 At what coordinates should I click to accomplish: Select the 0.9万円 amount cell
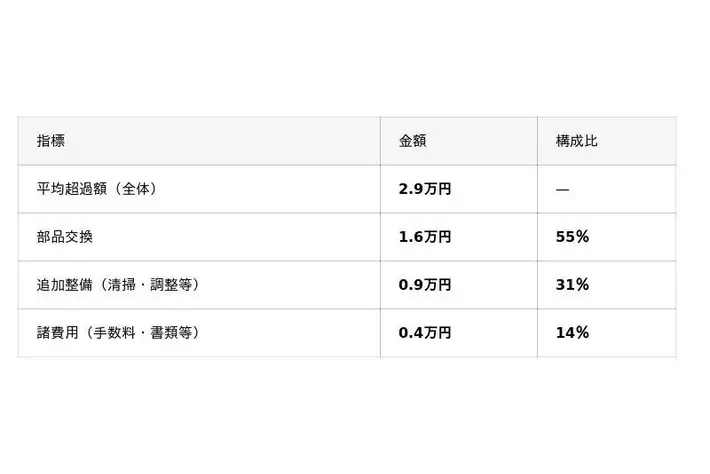tap(425, 285)
